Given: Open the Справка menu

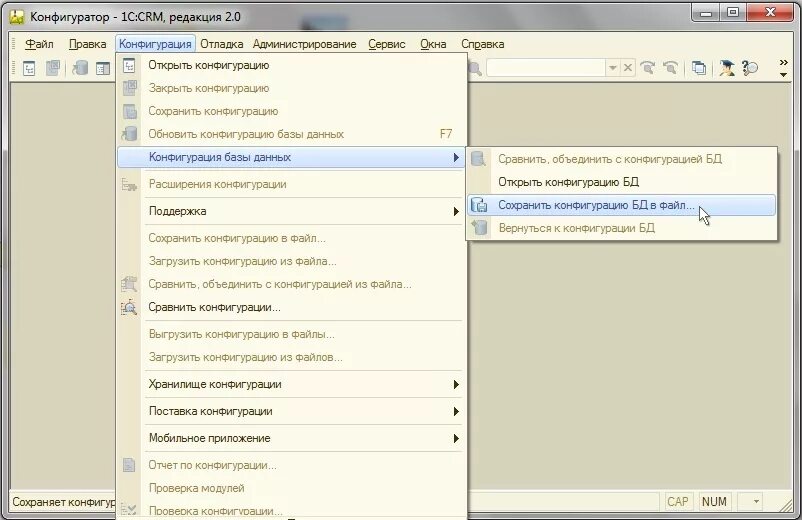Looking at the screenshot, I should pyautogui.click(x=482, y=44).
